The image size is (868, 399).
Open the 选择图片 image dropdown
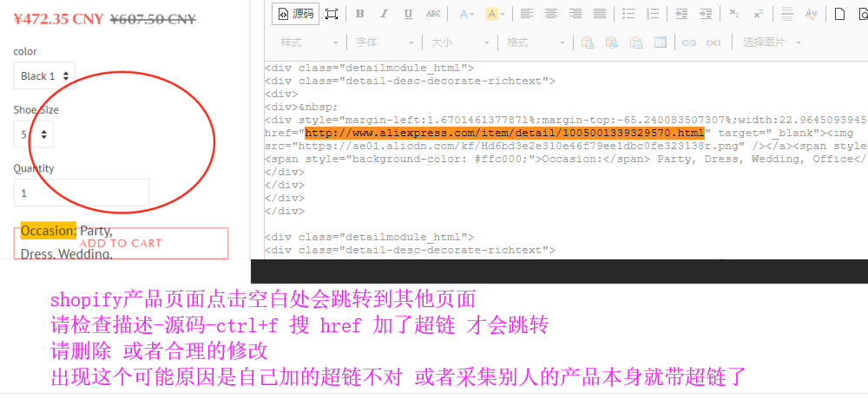tap(772, 43)
